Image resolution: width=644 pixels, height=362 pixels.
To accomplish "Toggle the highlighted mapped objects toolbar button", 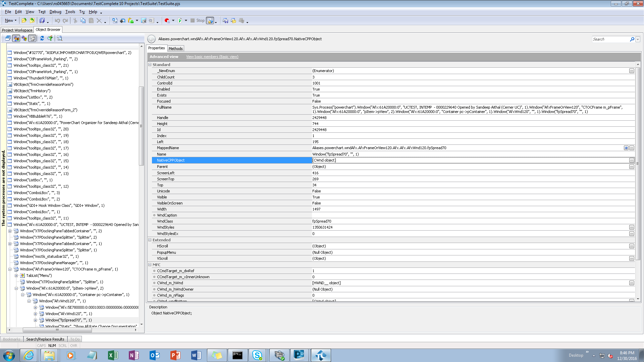I will [x=32, y=39].
